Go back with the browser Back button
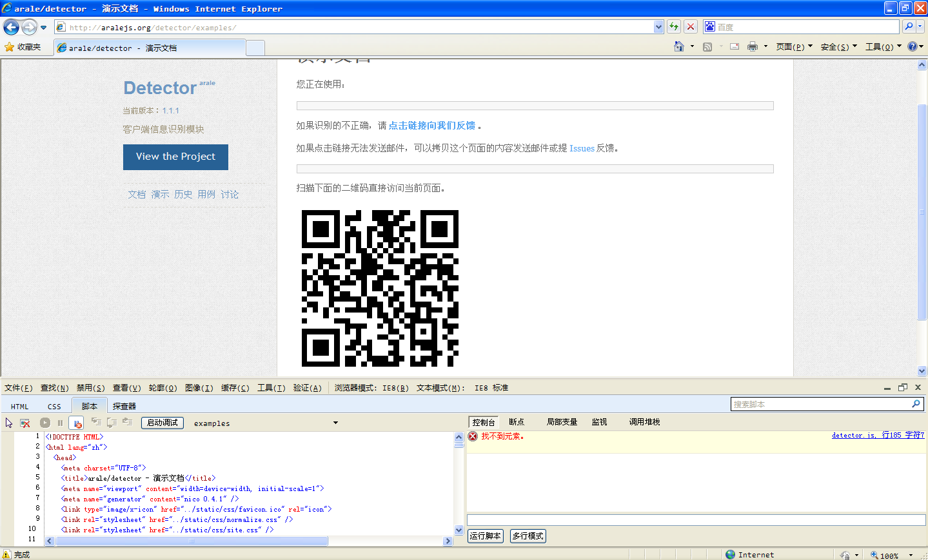This screenshot has height=560, width=928. pos(11,27)
